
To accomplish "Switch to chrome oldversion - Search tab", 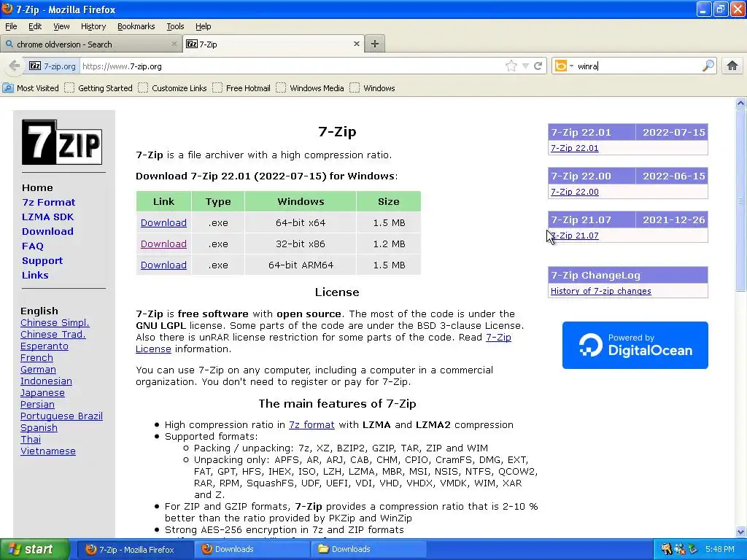I will pyautogui.click(x=90, y=44).
